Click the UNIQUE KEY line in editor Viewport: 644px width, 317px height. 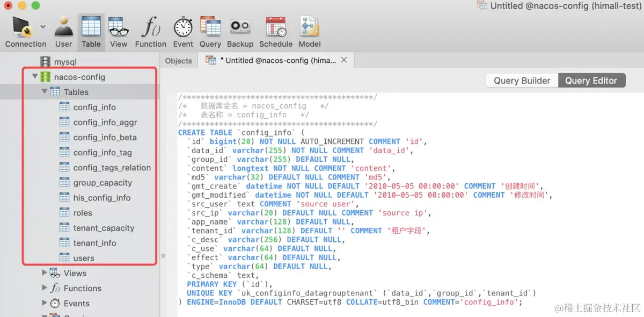[362, 293]
